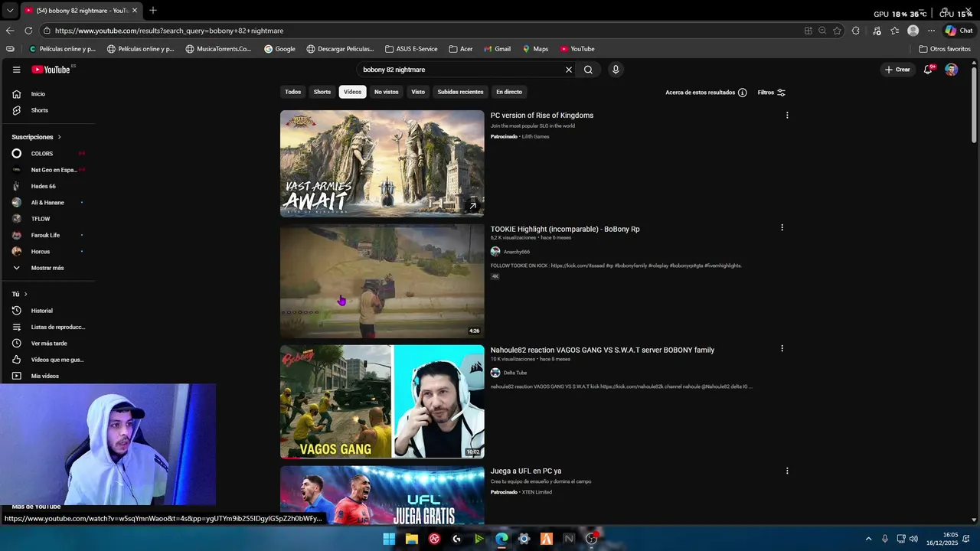Open the Juega a UFL en PC ya title
This screenshot has height=551, width=980.
(526, 471)
